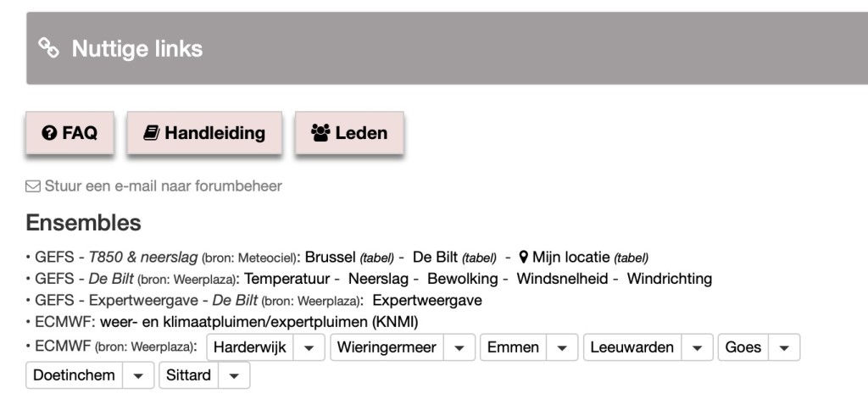Open the Leeuwarden dropdown caret

(697, 347)
